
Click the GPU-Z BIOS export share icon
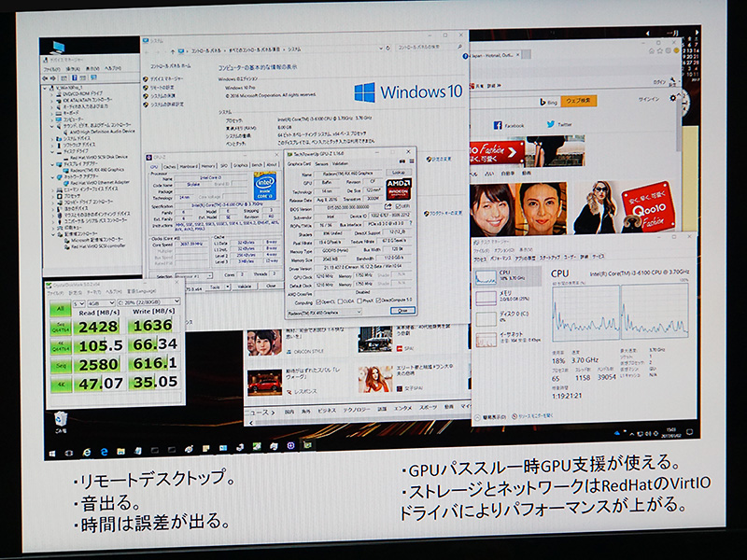388,206
